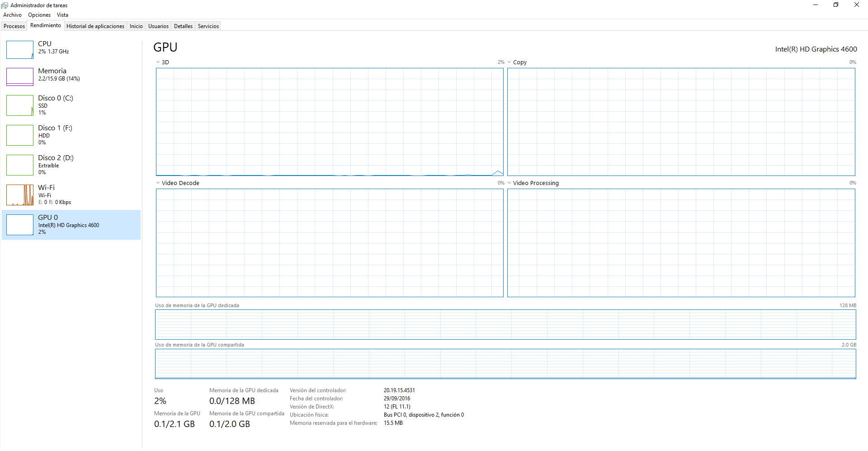Open the Archivo menu
Image resolution: width=868 pixels, height=451 pixels.
[x=12, y=15]
